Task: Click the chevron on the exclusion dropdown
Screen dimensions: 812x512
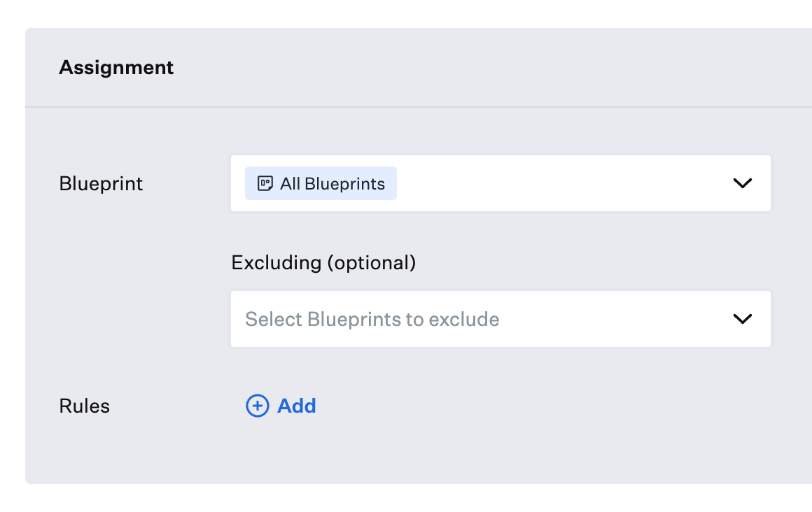Action: pyautogui.click(x=743, y=319)
